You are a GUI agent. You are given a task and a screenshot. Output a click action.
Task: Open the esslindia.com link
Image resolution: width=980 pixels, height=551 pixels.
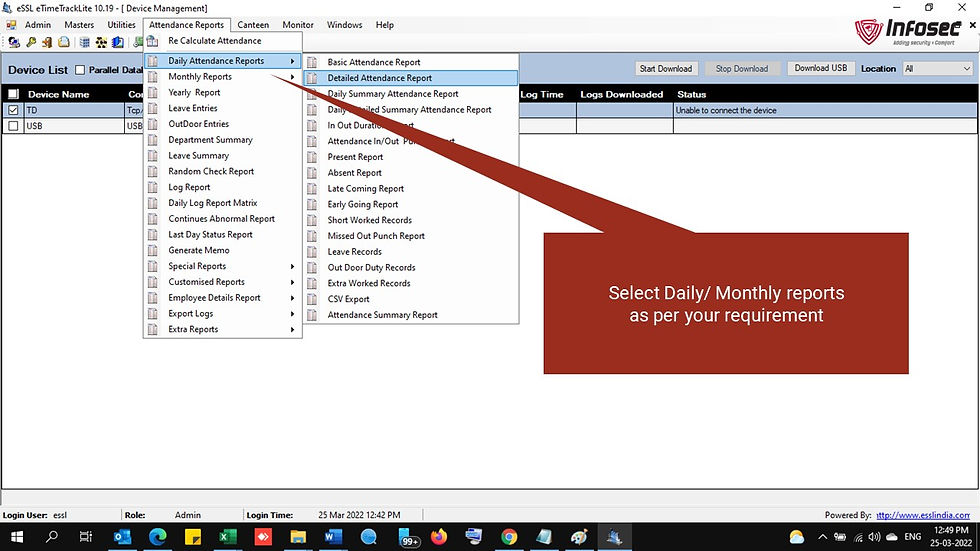click(x=923, y=515)
